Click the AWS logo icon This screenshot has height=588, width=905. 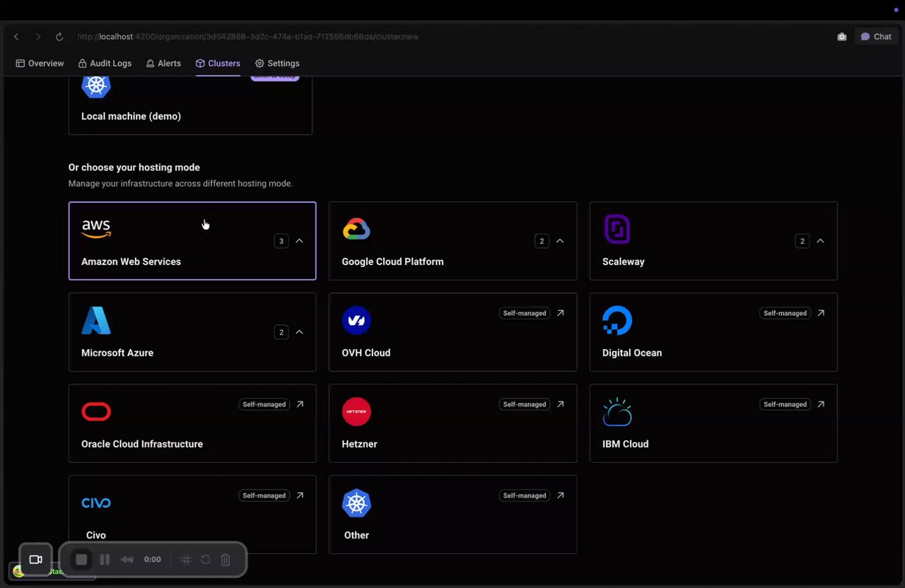coord(96,229)
